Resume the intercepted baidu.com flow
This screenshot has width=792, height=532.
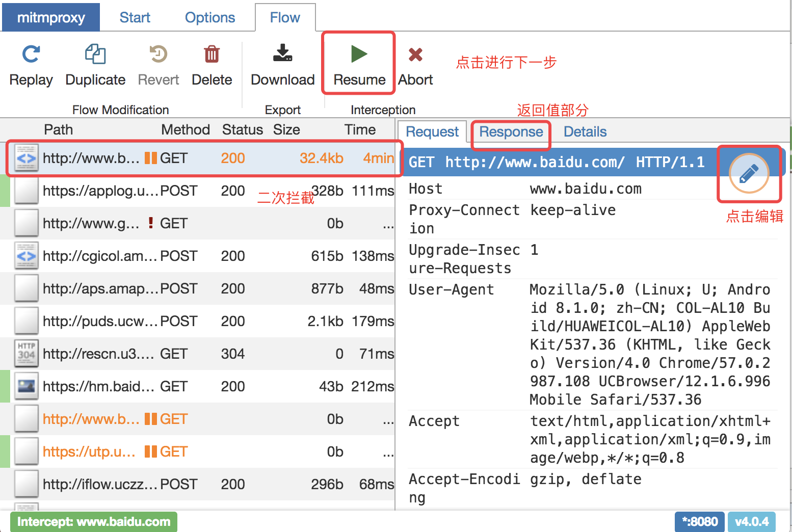358,62
